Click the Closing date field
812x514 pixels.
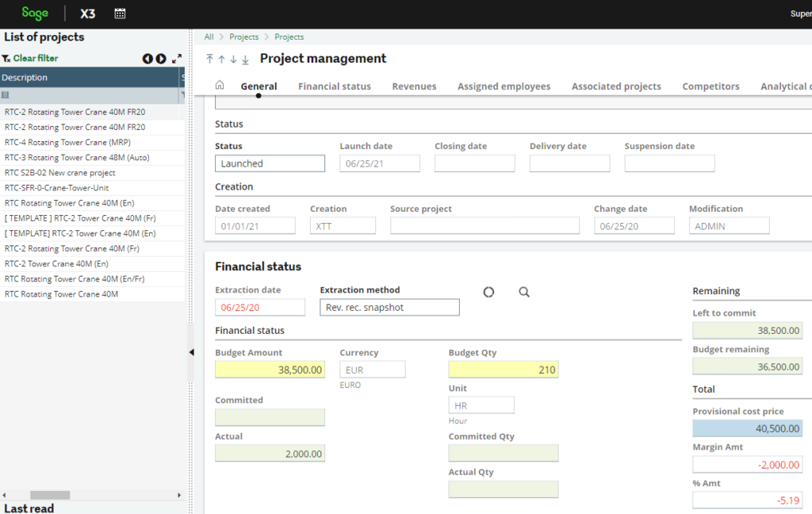point(475,163)
